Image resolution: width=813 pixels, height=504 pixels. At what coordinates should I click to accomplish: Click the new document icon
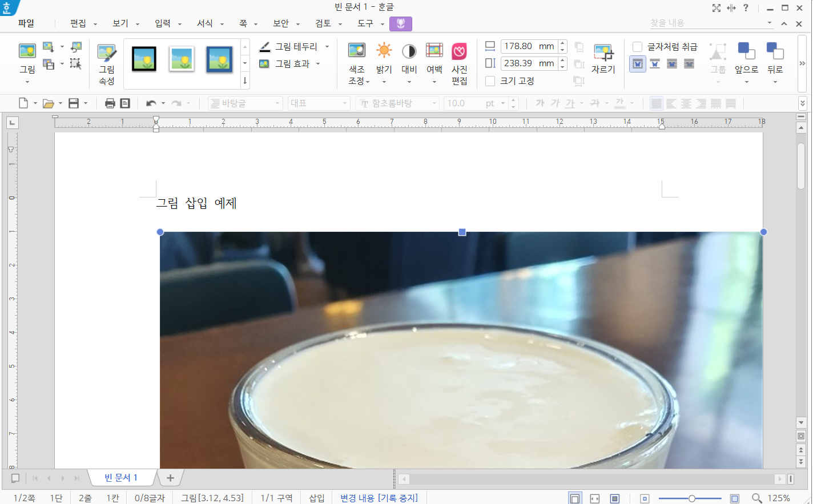[23, 103]
